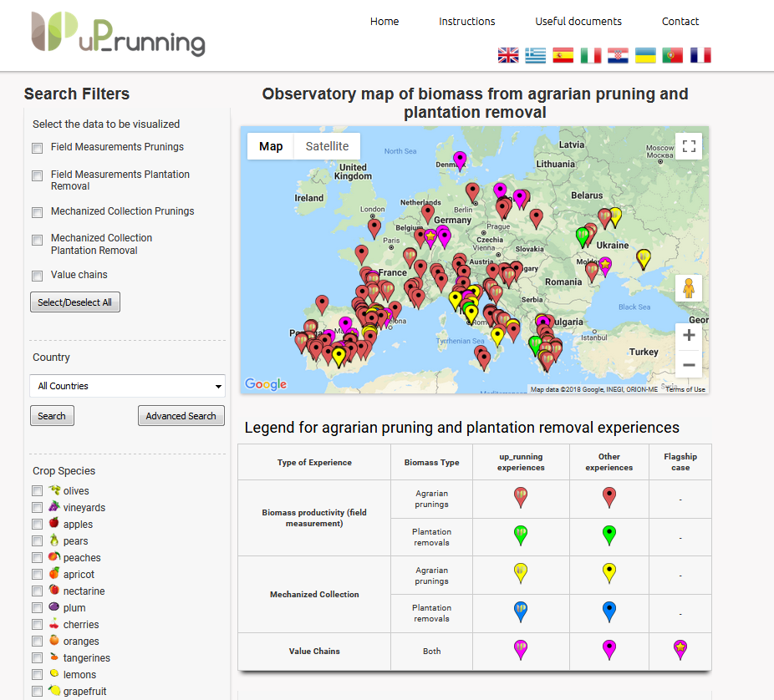Click the 'Crop Species' section label

click(64, 470)
